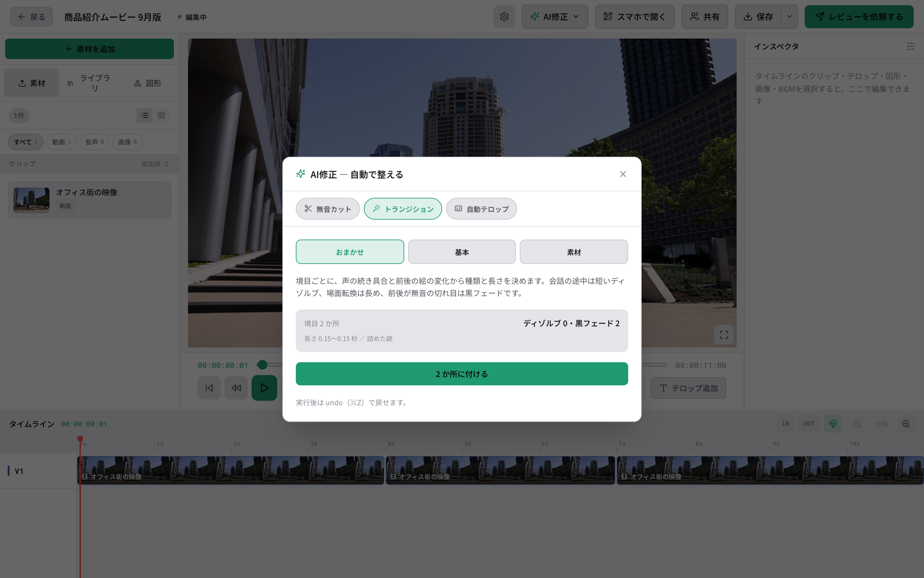
Task: Expand the save options chevron
Action: click(790, 17)
